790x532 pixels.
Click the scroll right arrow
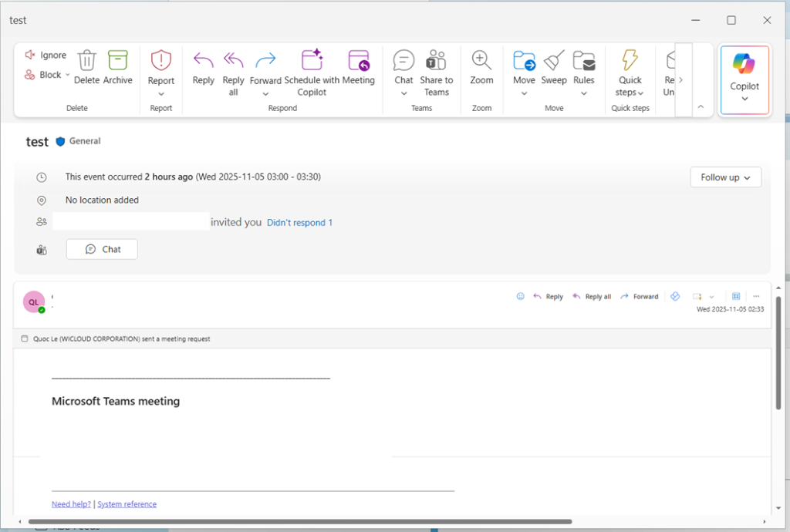[x=765, y=521]
